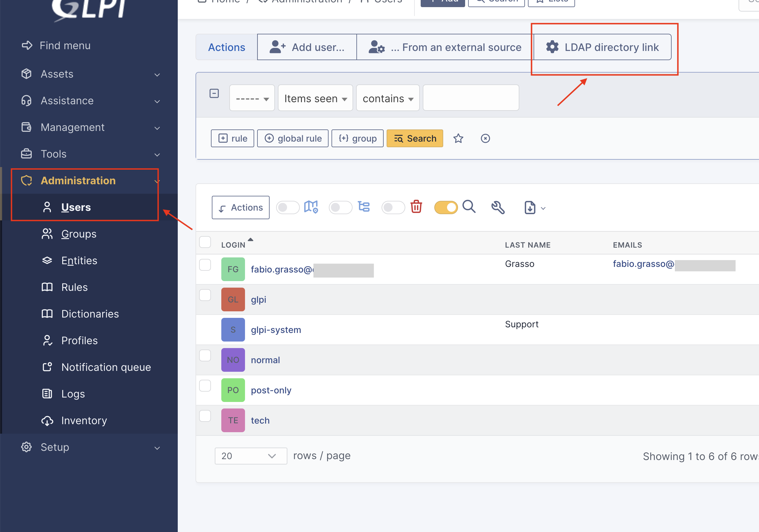The width and height of the screenshot is (759, 532).
Task: Open Groups in Administration menu
Action: 79,234
